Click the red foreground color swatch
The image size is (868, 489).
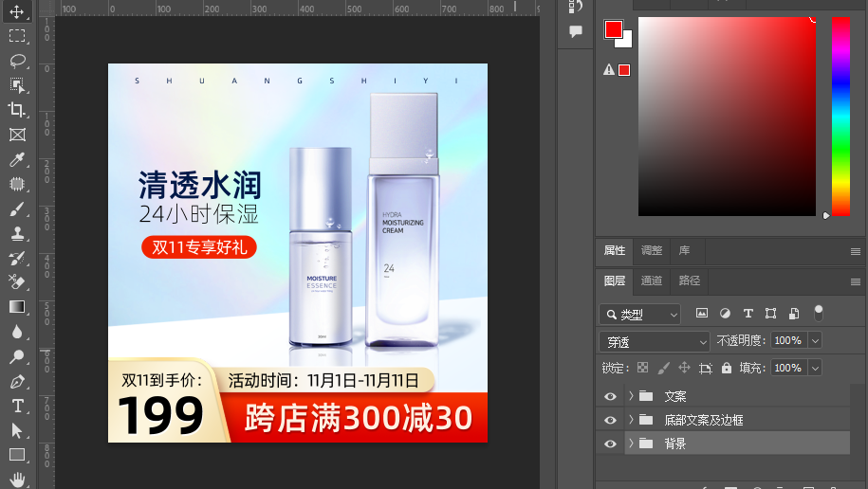pos(612,28)
